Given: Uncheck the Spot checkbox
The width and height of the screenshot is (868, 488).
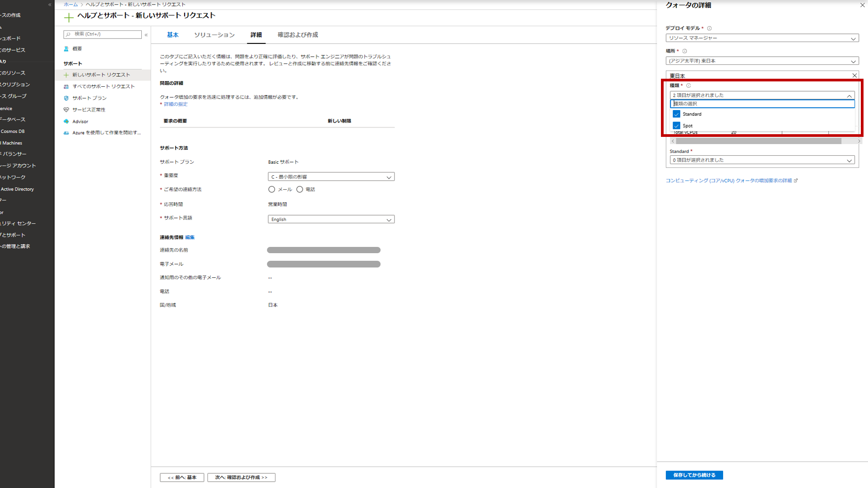Looking at the screenshot, I should [676, 126].
